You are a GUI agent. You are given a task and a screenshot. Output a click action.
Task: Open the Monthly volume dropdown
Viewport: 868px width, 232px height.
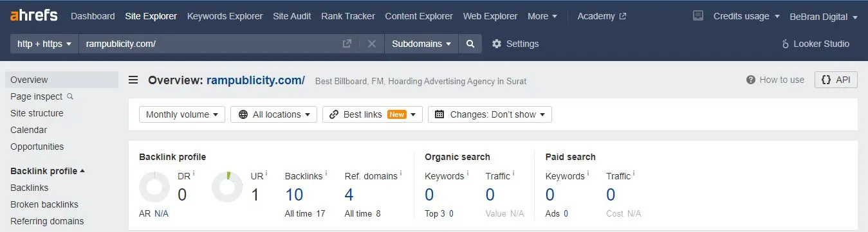point(182,114)
